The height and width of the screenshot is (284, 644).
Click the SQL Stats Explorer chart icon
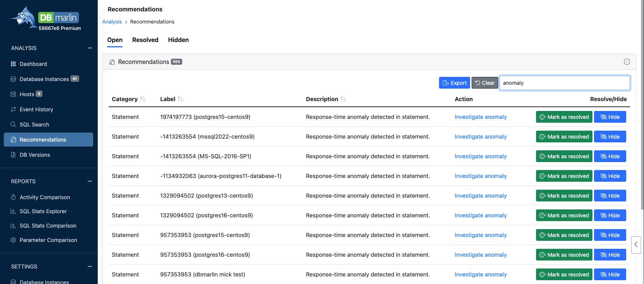point(13,211)
